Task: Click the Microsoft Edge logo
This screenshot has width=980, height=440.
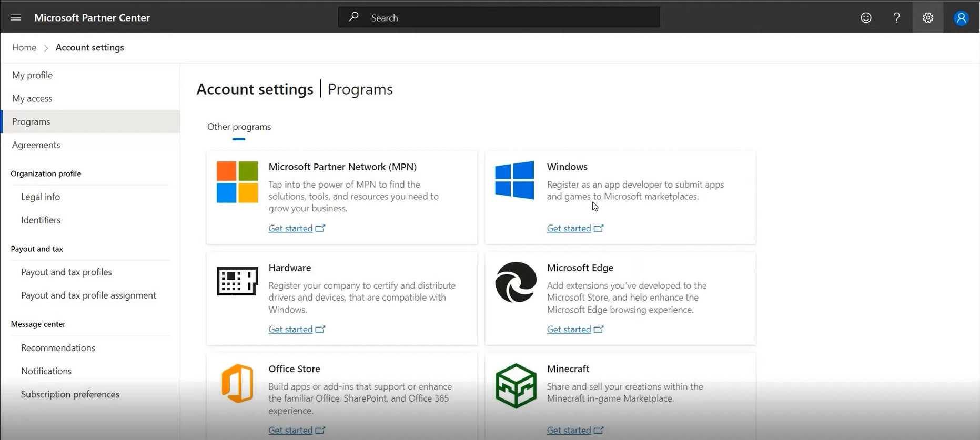Action: 516,282
